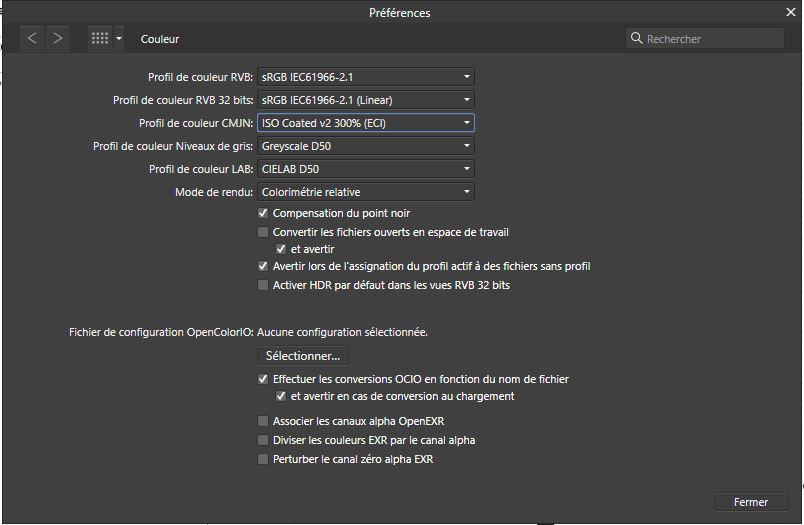Open the Profil de couleur RVB 32 bits dropdown

click(366, 100)
